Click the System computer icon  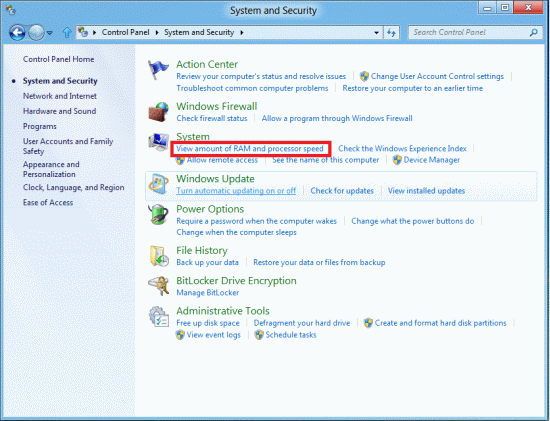[x=158, y=142]
